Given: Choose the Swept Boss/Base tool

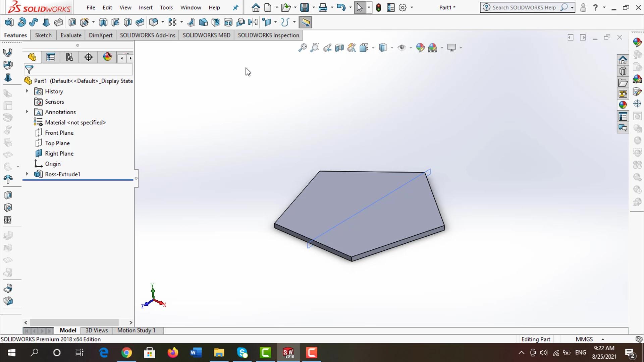Looking at the screenshot, I should click(34, 22).
